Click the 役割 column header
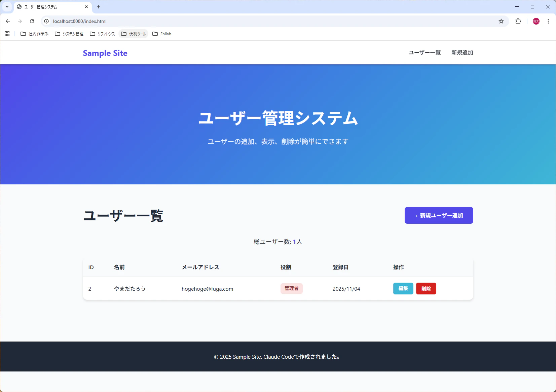The image size is (556, 392). point(286,267)
